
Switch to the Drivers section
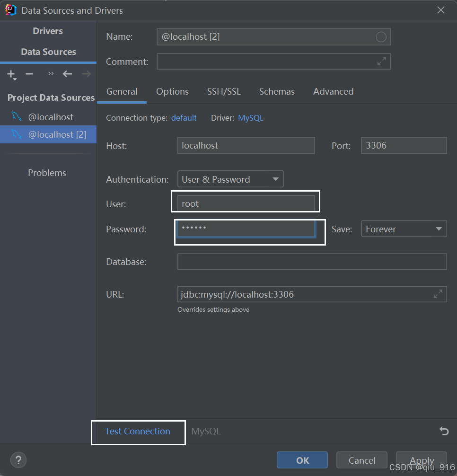(x=47, y=31)
